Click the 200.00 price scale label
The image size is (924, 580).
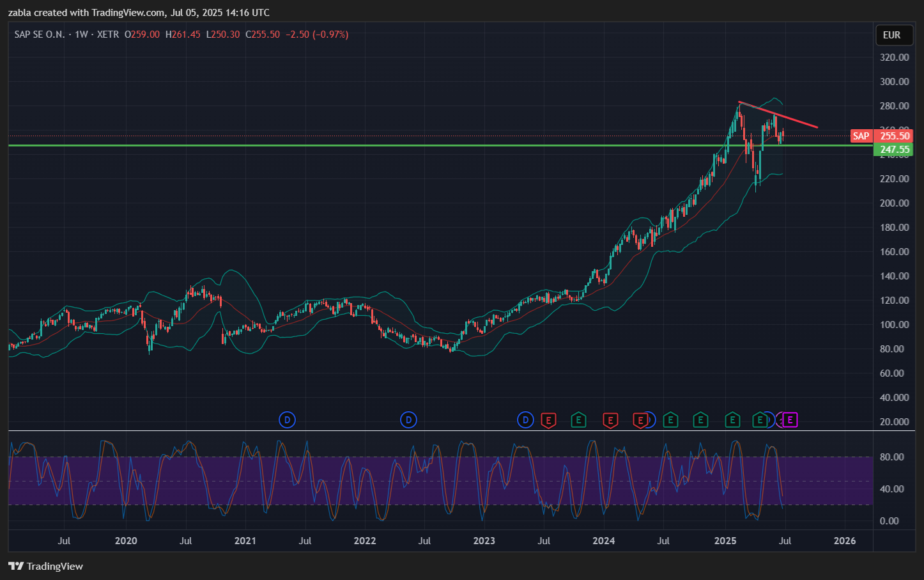(x=895, y=203)
